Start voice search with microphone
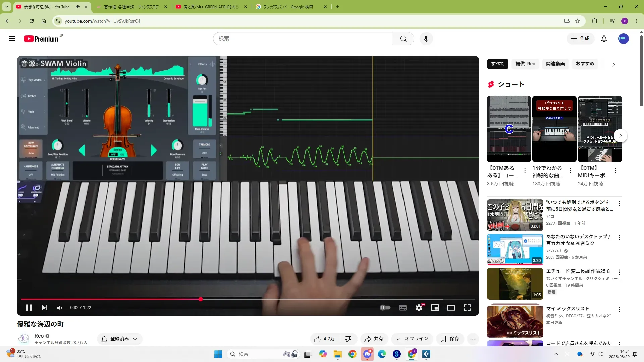Screen dimensions: 644x362 point(426,39)
